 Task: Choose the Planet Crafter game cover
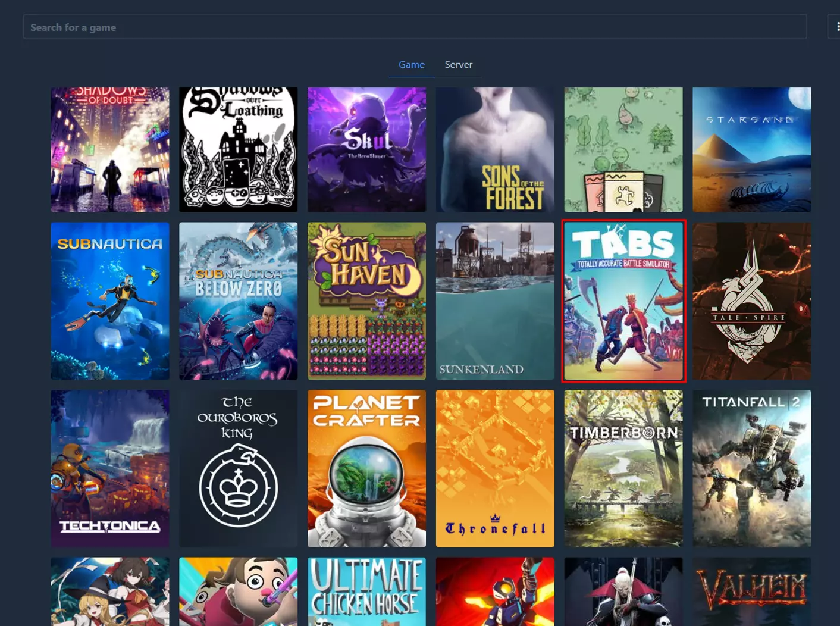pos(366,468)
